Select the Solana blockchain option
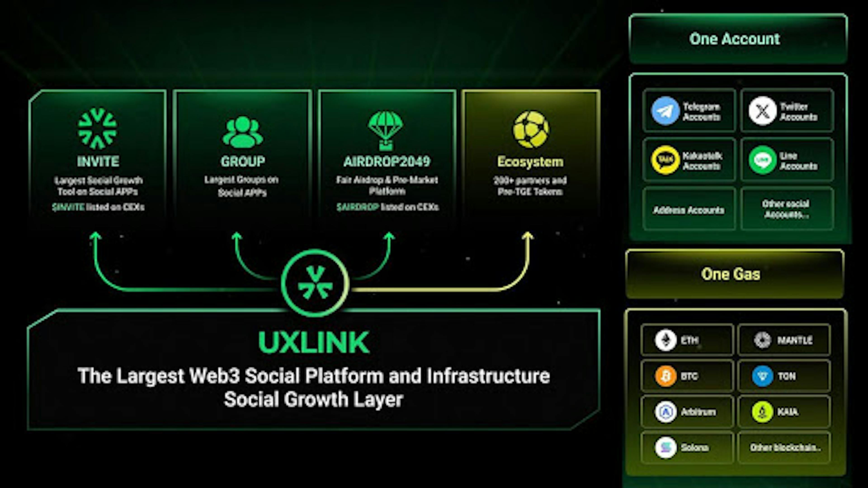 [687, 448]
